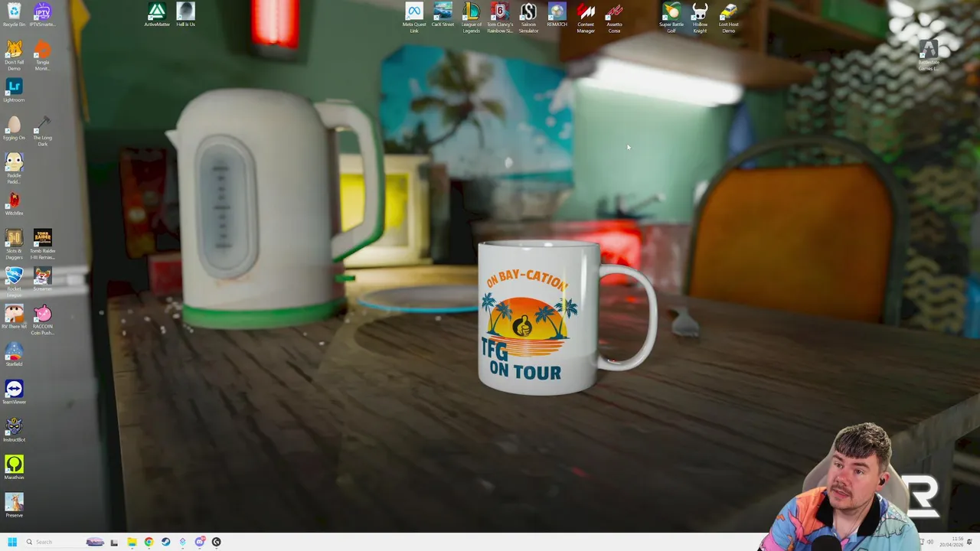Select the Screamer desktop shortcut

click(x=42, y=279)
